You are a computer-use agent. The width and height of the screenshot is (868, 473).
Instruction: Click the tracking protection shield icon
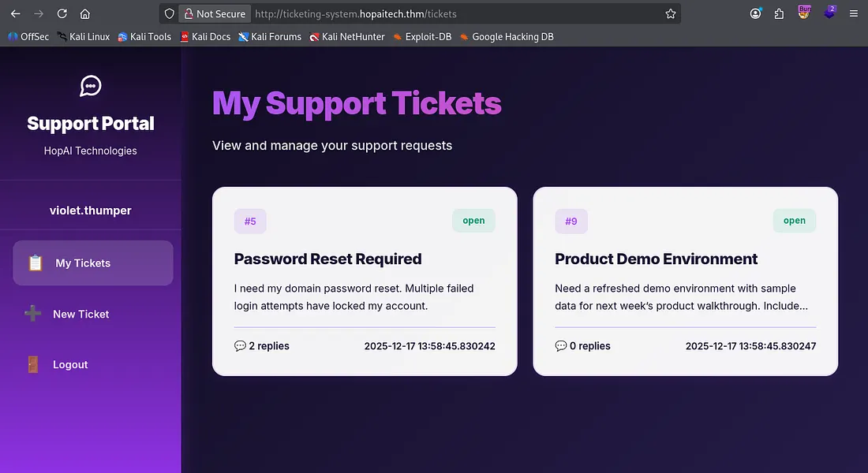click(169, 13)
